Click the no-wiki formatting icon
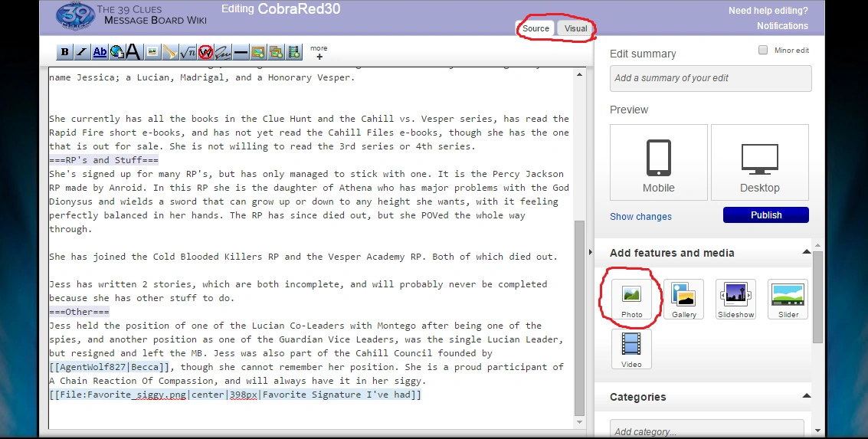The width and height of the screenshot is (868, 439). click(x=205, y=52)
